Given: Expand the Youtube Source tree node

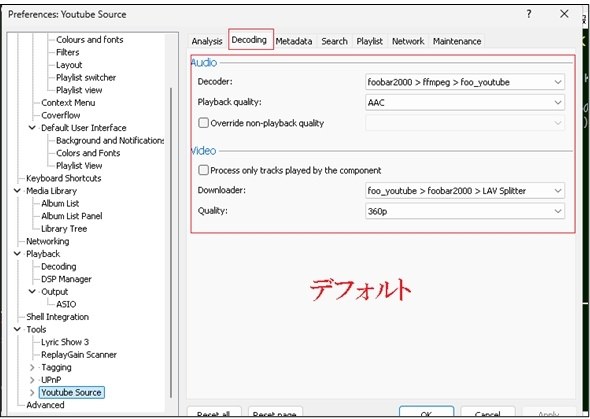Looking at the screenshot, I should coord(32,393).
